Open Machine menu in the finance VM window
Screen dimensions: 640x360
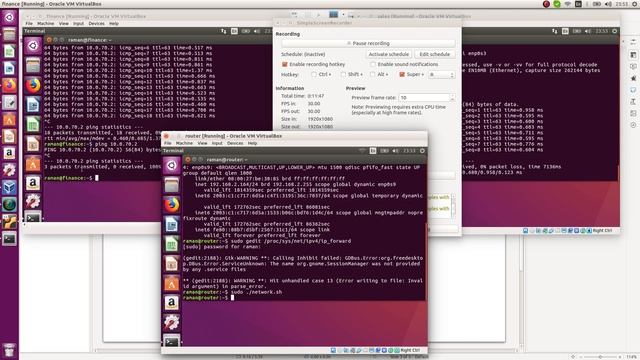[46, 24]
